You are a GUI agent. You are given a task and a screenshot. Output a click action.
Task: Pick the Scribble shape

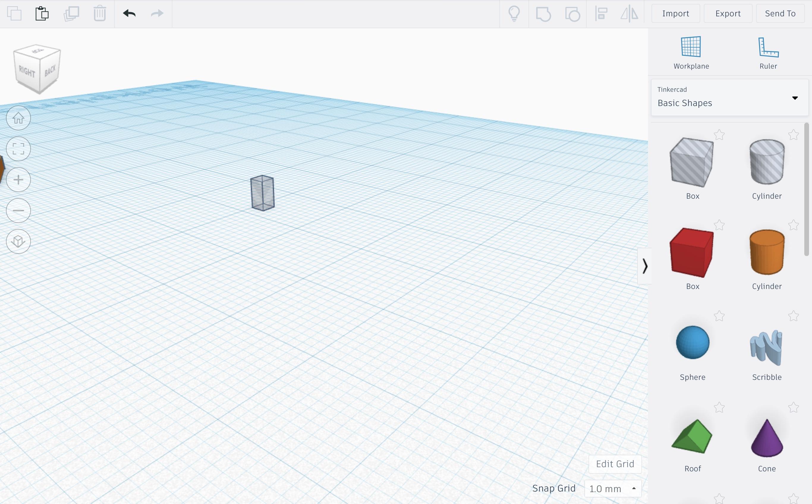tap(766, 347)
